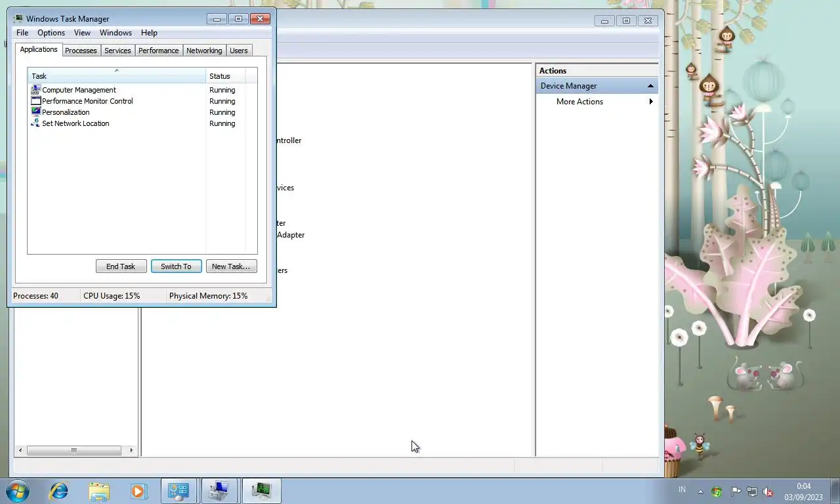The height and width of the screenshot is (504, 840).
Task: Open Windows Media Player taskbar icon
Action: click(138, 491)
